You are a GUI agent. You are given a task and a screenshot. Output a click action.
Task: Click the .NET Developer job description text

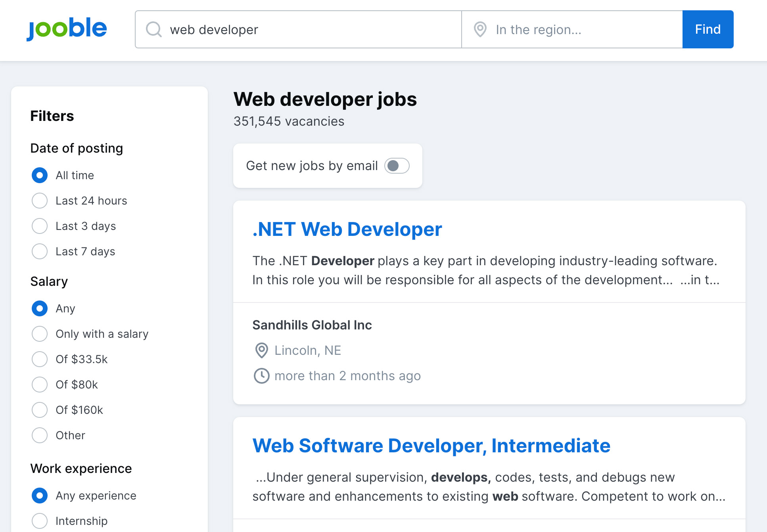[486, 270]
